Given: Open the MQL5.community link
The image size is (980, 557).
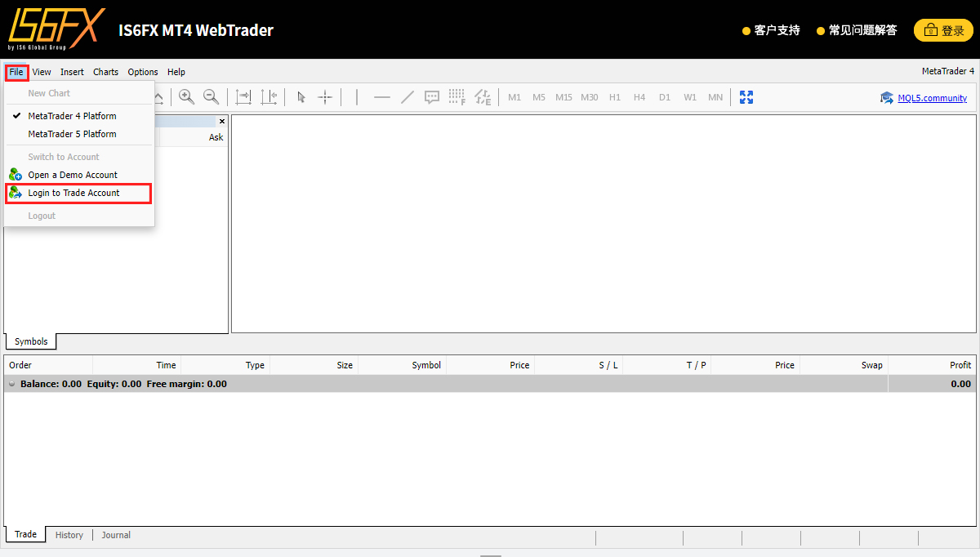Looking at the screenshot, I should coord(932,98).
